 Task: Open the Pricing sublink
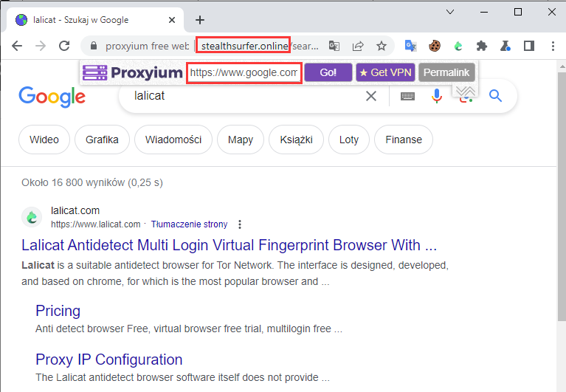click(x=58, y=311)
